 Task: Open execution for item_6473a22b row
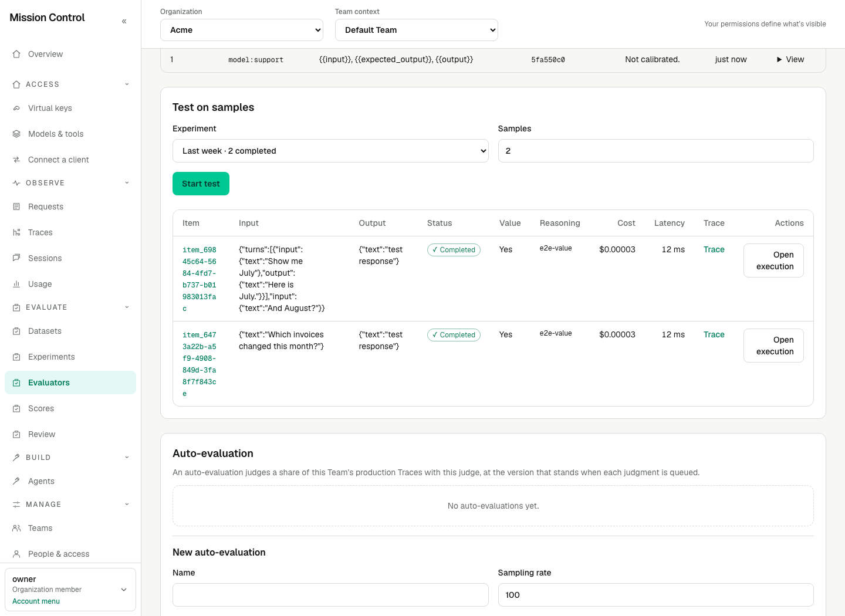coord(773,346)
